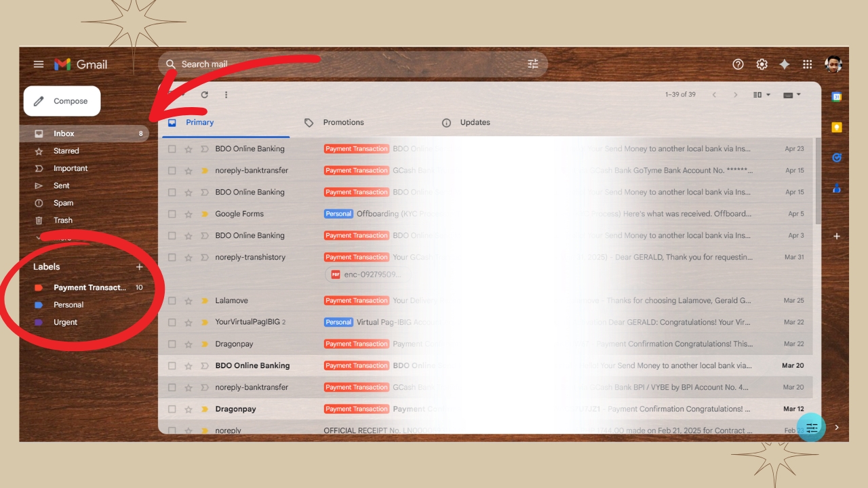Open the Mar 12 Dragonpay email
Image resolution: width=868 pixels, height=488 pixels.
point(486,409)
